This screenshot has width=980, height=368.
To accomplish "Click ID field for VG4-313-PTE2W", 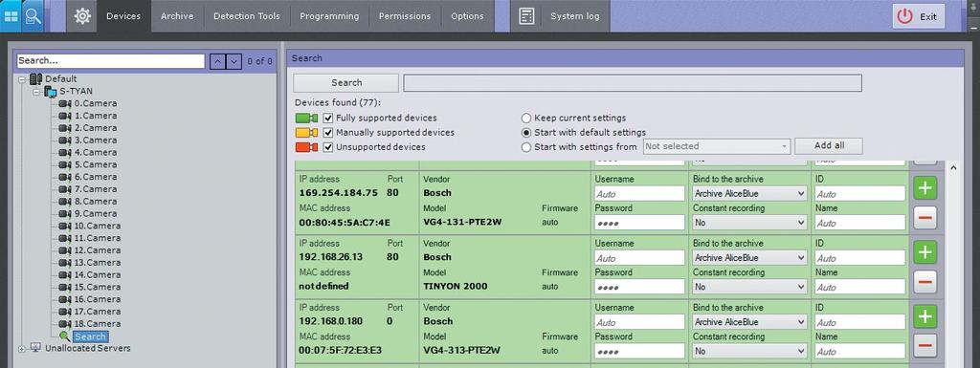I will click(860, 322).
